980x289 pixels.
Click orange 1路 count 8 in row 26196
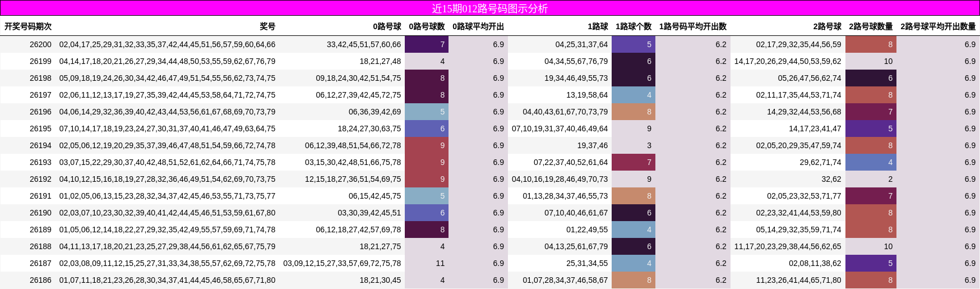point(634,112)
